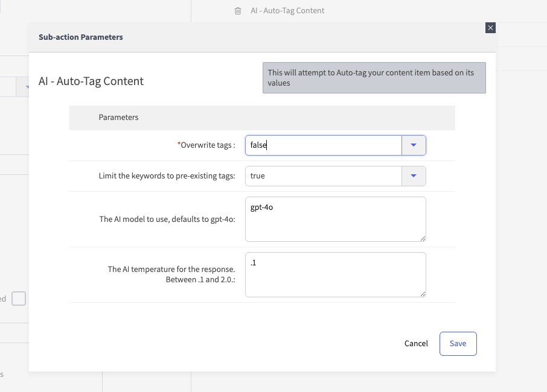Open the Overwrite tags dropdown arrow

point(414,145)
